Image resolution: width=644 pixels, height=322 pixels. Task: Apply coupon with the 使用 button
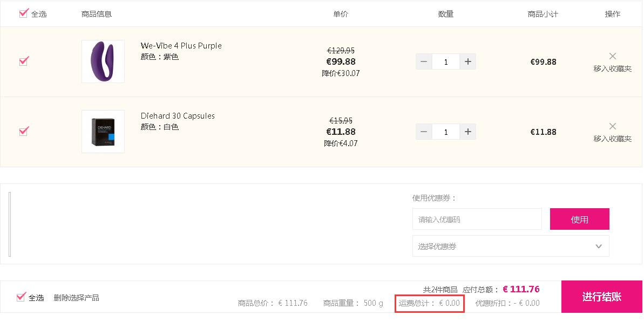tap(580, 219)
